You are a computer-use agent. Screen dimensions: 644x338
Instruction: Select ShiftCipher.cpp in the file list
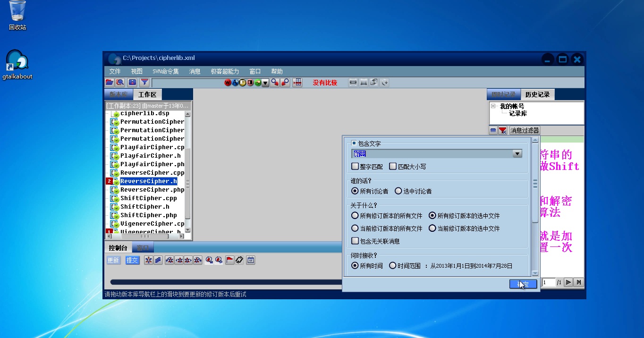(x=148, y=198)
